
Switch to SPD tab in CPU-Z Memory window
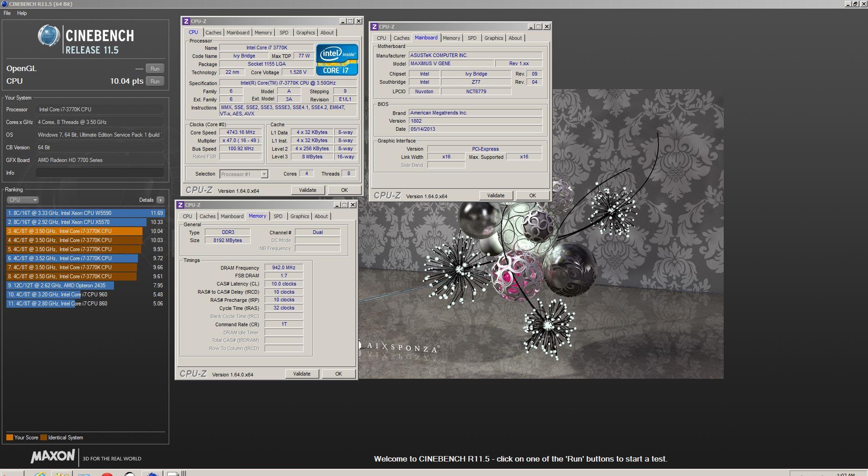pyautogui.click(x=278, y=216)
